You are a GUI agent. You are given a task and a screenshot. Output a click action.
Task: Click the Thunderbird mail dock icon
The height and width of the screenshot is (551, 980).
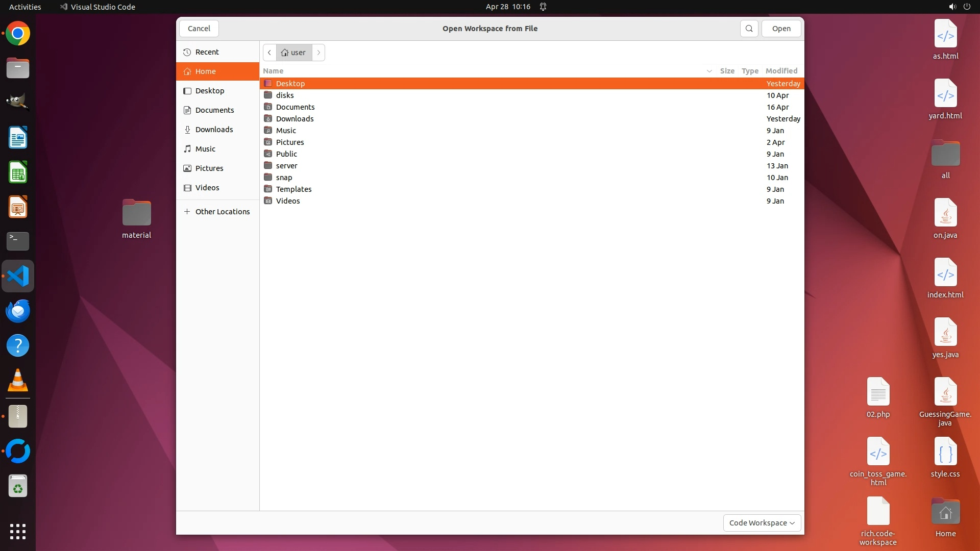[x=18, y=311]
